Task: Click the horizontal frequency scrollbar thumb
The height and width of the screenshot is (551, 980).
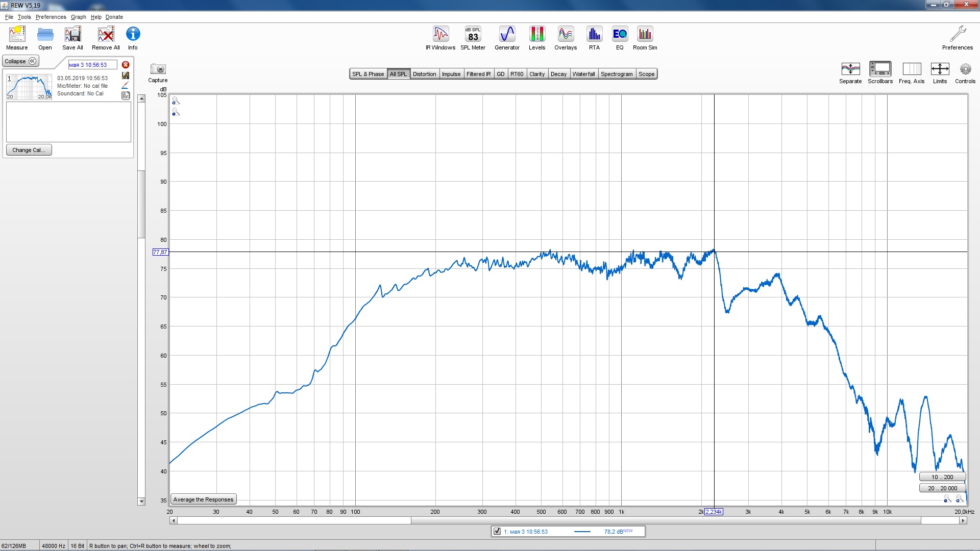Action: tap(666, 520)
